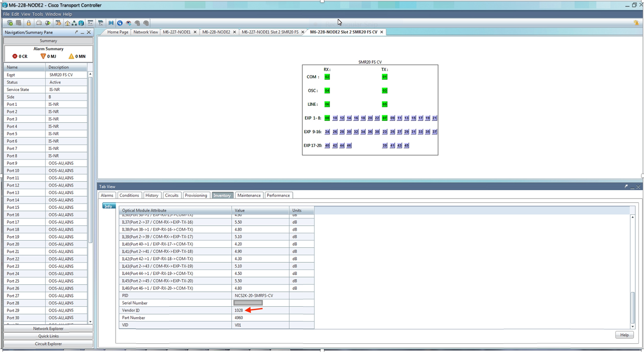Open the Tools menu
The height and width of the screenshot is (352, 644).
coord(37,14)
